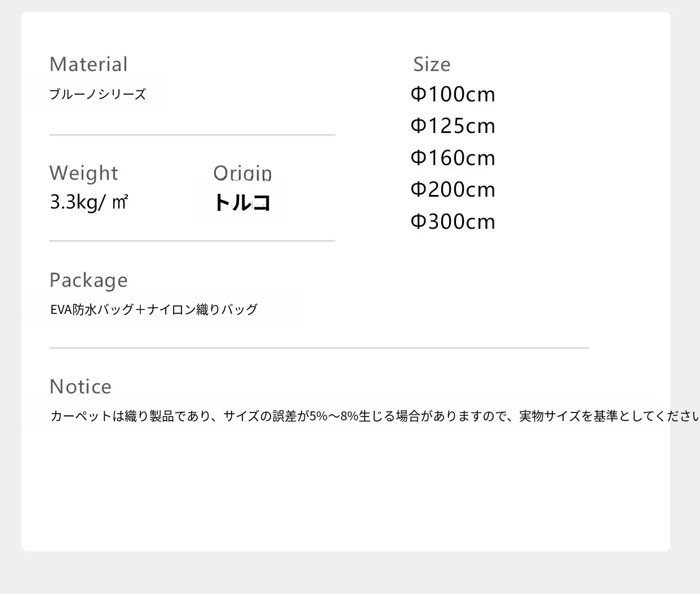Click the Size heading
Viewport: 700px width, 594px height.
432,64
